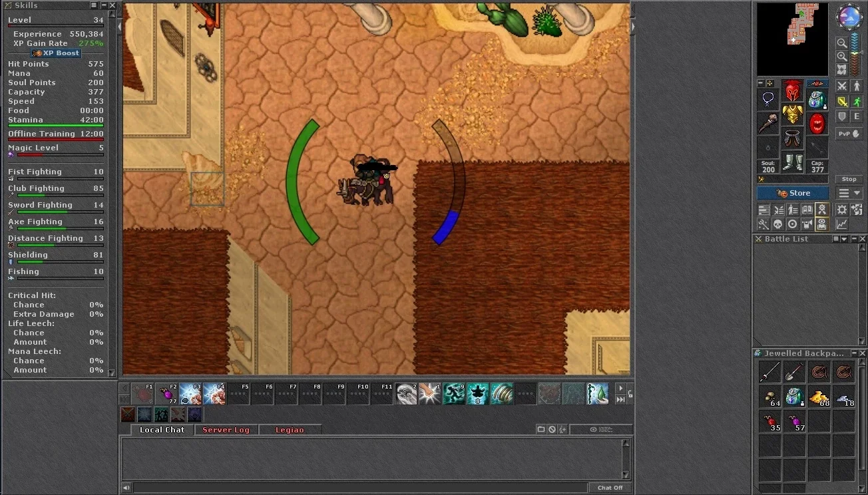This screenshot has height=495, width=868.
Task: Open the Battle List filter menu
Action: click(836, 239)
